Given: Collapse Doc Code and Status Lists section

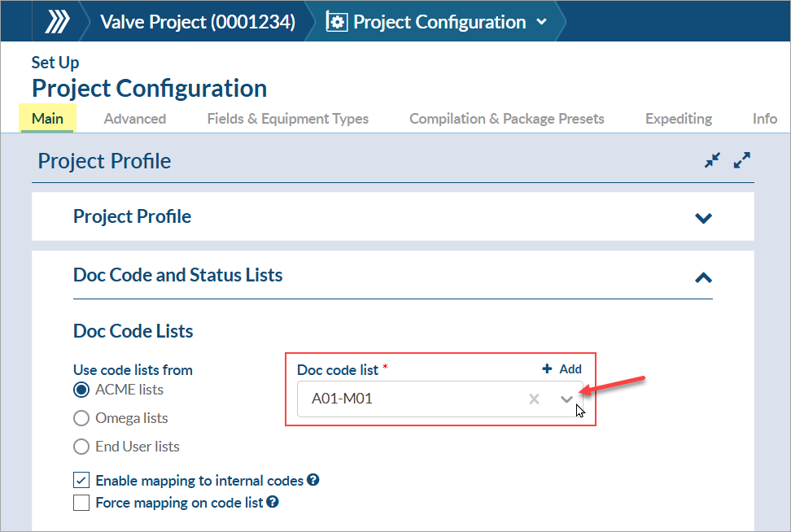Looking at the screenshot, I should point(703,277).
